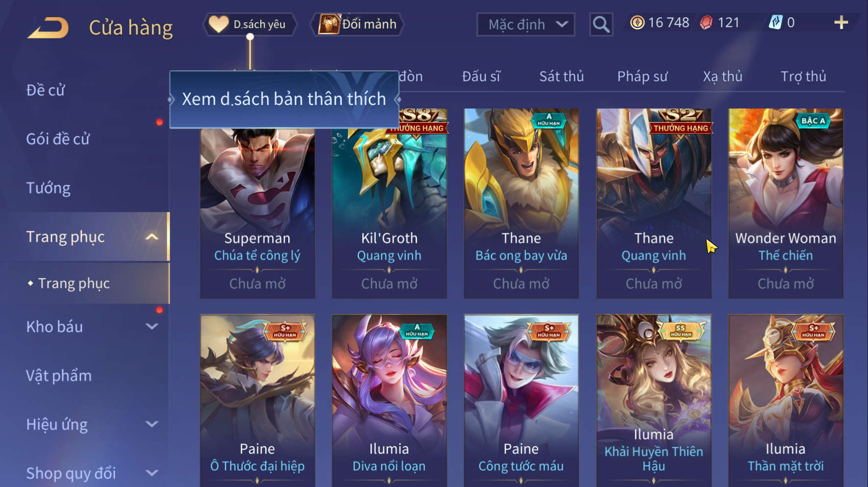Click the plus icon to add currency
Screen dimensions: 868x487
841,23
